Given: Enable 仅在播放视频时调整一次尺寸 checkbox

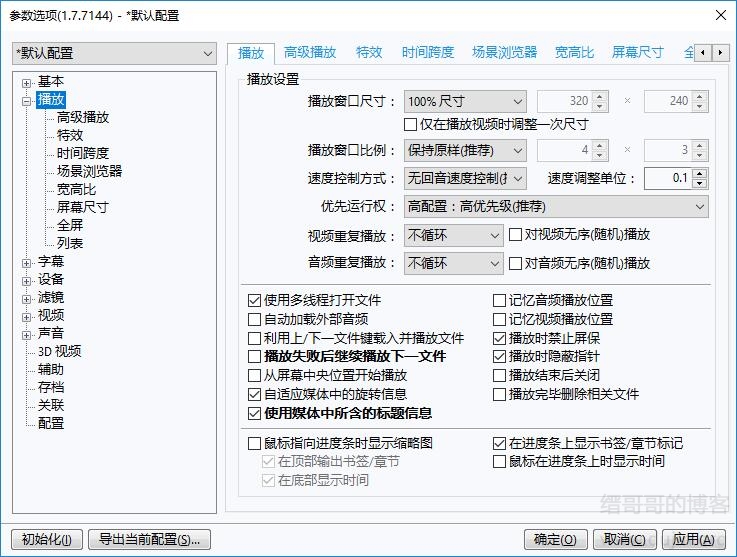Looking at the screenshot, I should click(x=410, y=125).
